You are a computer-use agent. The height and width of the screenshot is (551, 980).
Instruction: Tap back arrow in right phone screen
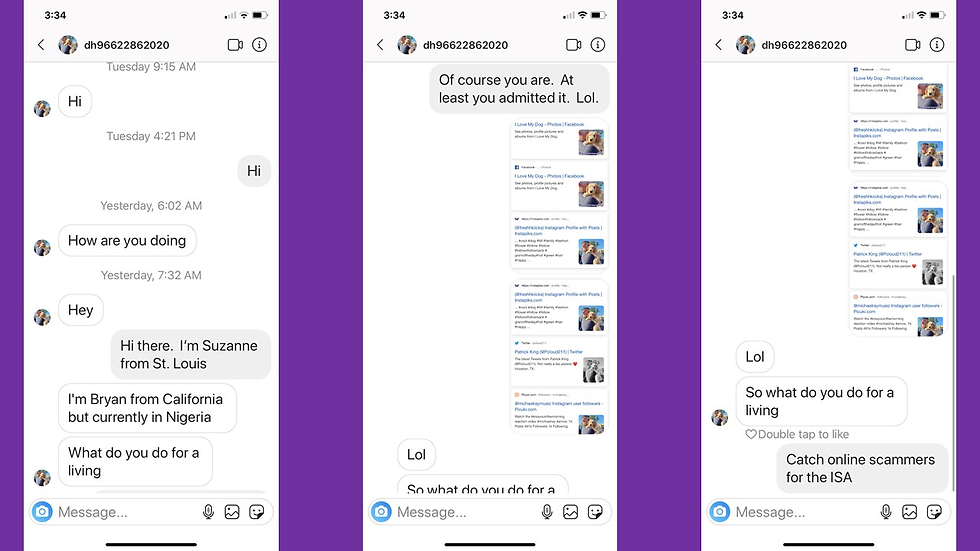click(x=719, y=44)
